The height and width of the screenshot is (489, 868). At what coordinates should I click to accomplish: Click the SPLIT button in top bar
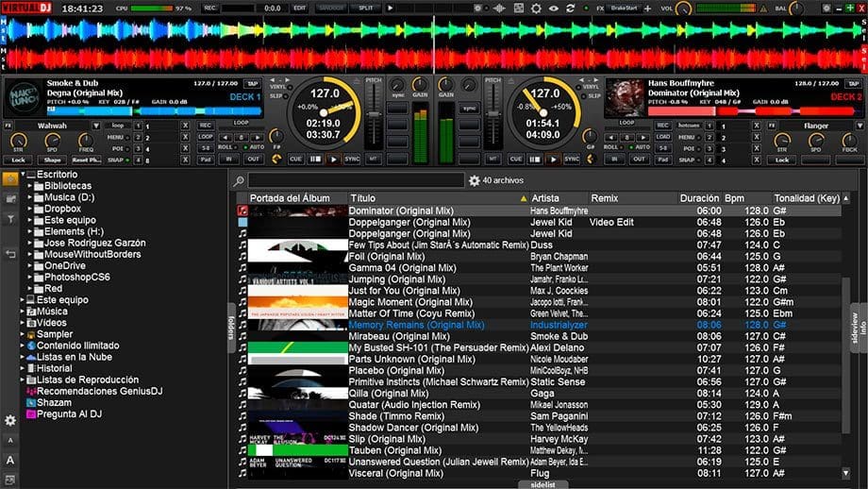pos(365,8)
